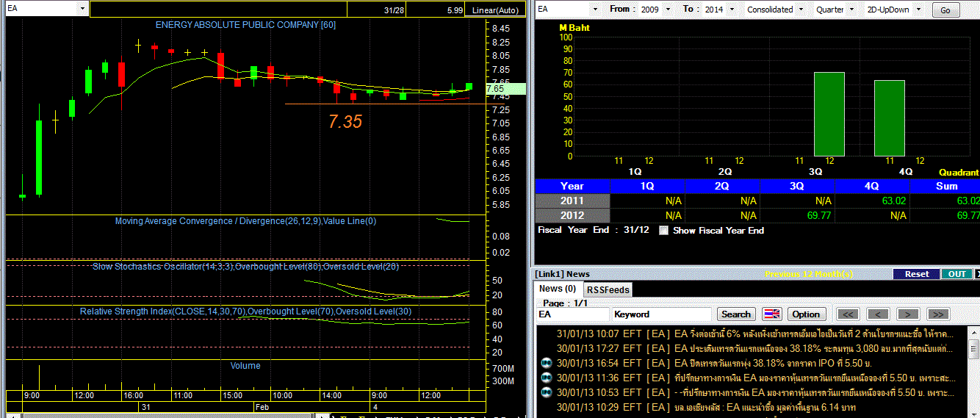Click the Slow Stochastics Oscillator label
This screenshot has width=980, height=418.
click(245, 267)
